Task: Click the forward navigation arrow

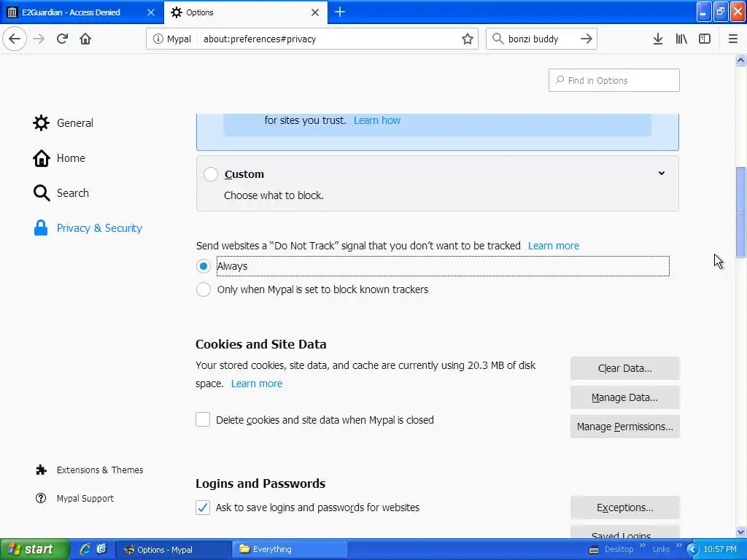Action: click(x=39, y=39)
